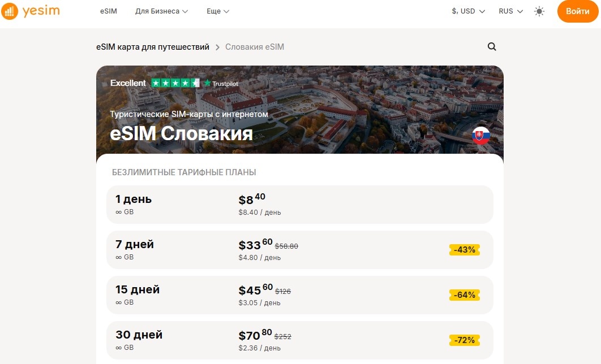Expand the Для Бизнеса dropdown
The width and height of the screenshot is (601, 364).
point(160,11)
